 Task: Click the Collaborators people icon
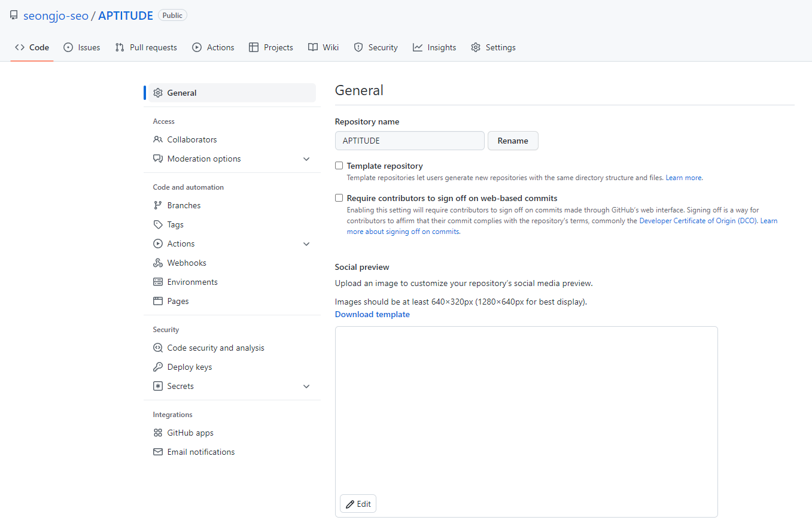tap(158, 139)
